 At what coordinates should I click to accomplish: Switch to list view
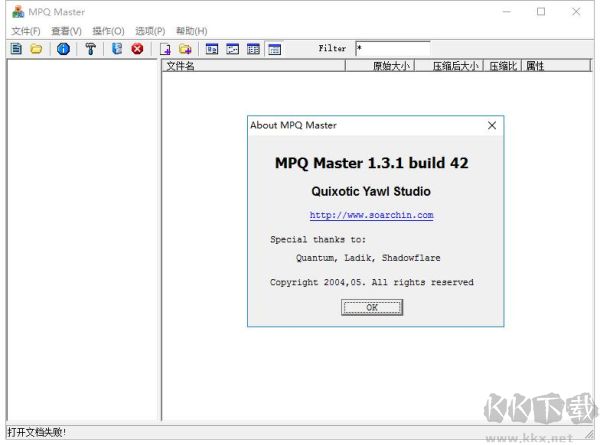253,49
